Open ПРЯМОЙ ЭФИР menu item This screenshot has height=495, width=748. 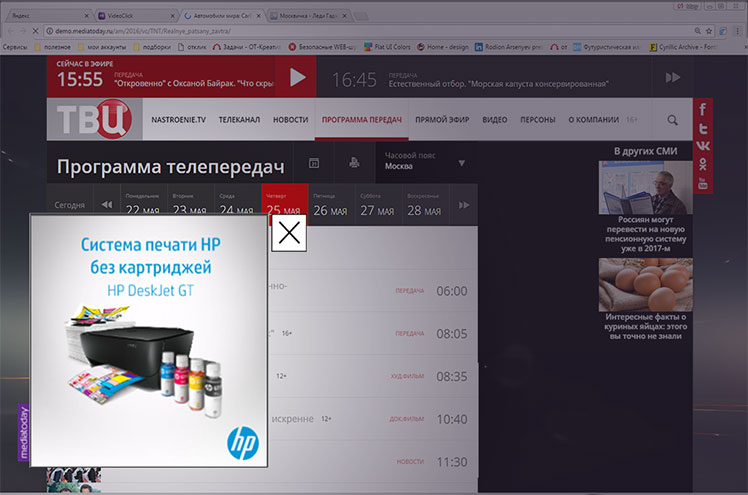click(442, 120)
